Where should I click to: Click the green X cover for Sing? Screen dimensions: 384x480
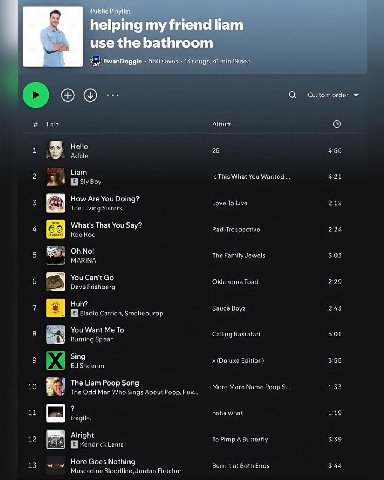[x=56, y=361]
